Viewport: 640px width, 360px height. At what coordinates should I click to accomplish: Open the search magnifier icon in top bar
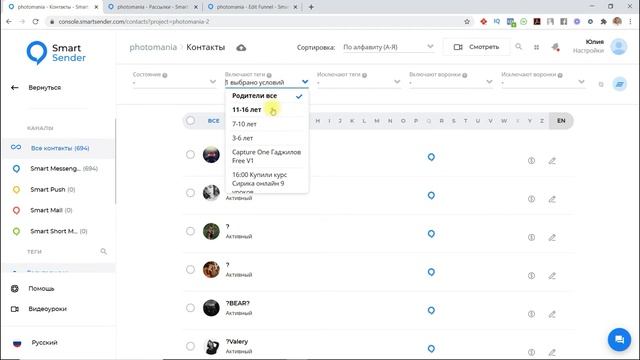click(x=518, y=47)
